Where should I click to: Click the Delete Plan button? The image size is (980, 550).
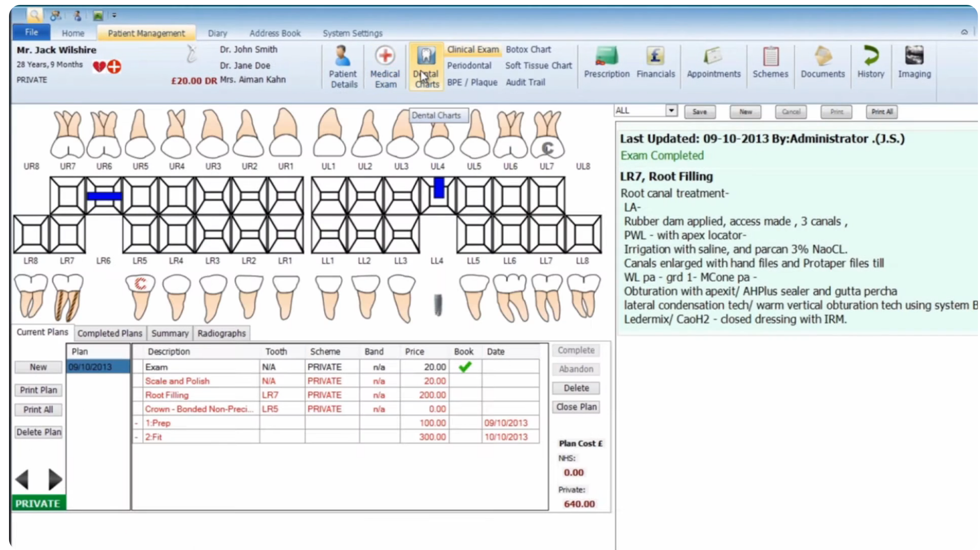[38, 432]
